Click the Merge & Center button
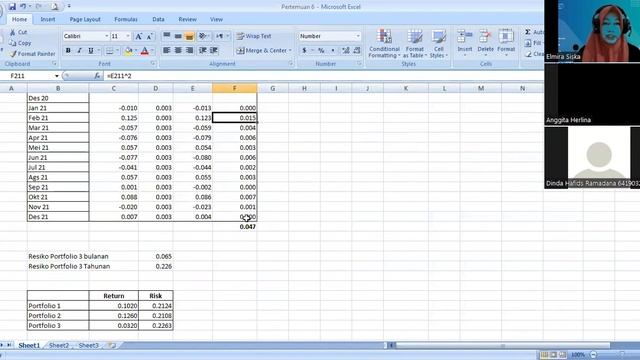This screenshot has width=640, height=360. 261,51
